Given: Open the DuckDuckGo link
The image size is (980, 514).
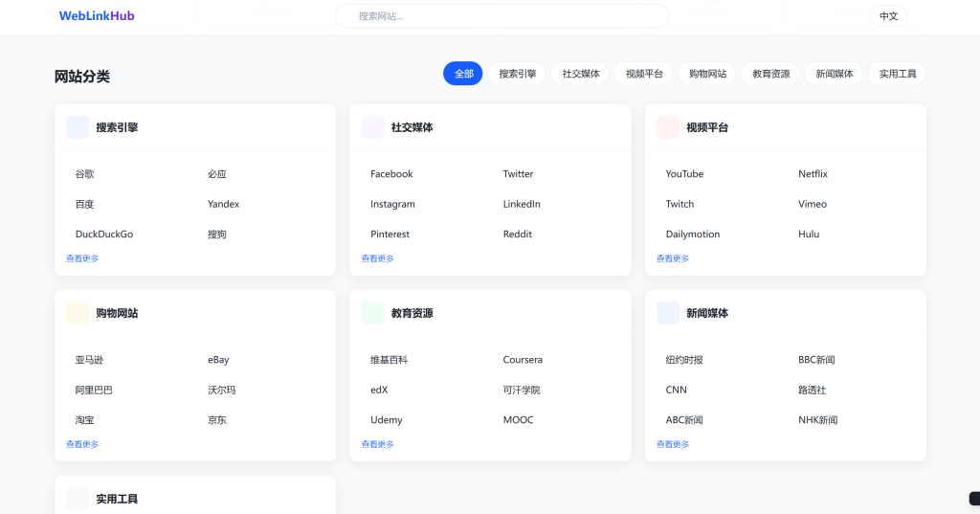Looking at the screenshot, I should (x=104, y=234).
